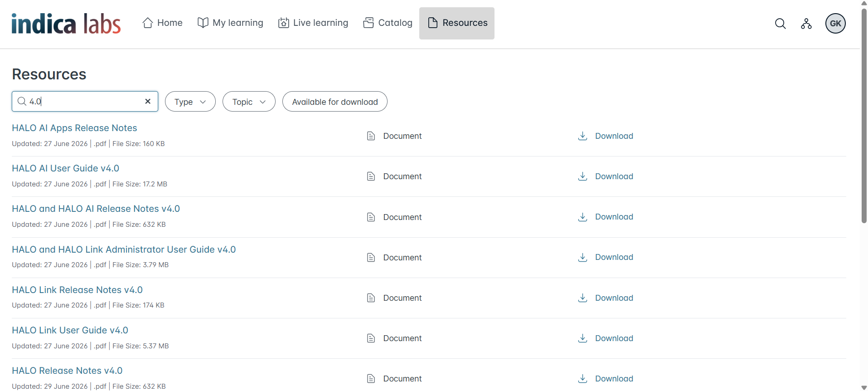Screen dimensions: 868x391
Task: Open HALO Link Release Notes v4.0 link
Action: click(78, 290)
